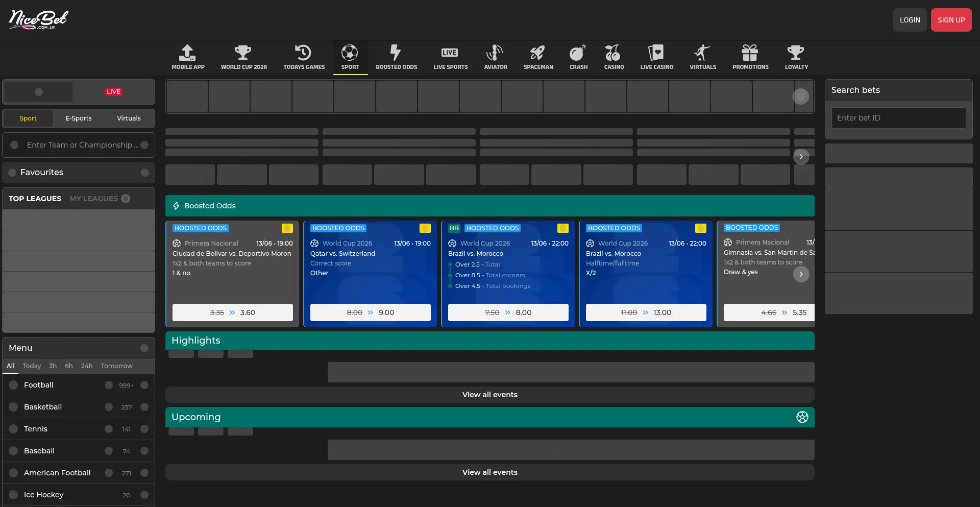Filter menu by Tomorrow
The image size is (980, 507).
(x=116, y=366)
